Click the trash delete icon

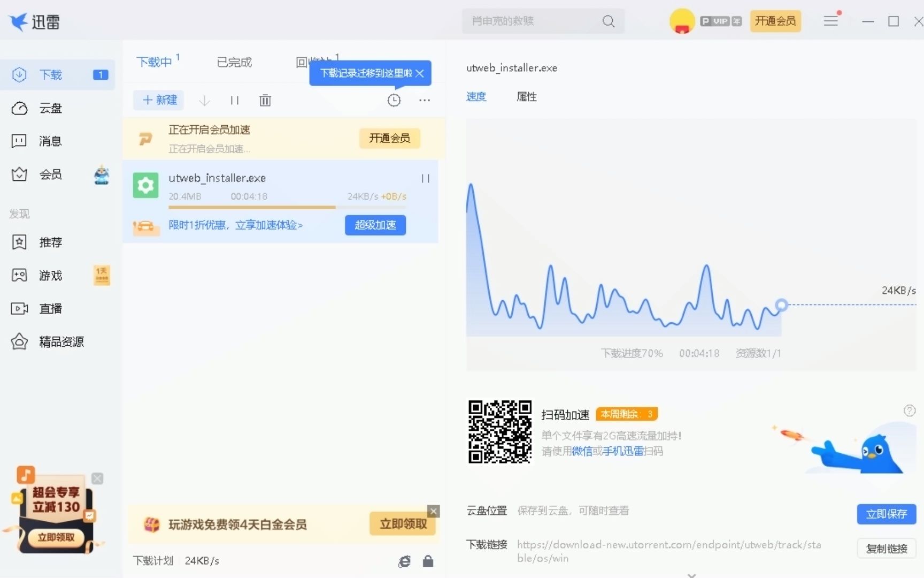(x=265, y=100)
